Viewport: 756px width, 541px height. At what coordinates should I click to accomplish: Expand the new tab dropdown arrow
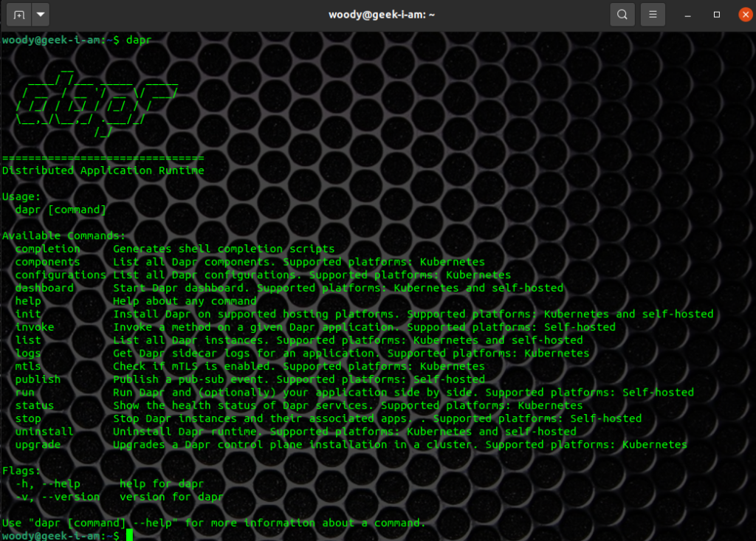[x=41, y=15]
